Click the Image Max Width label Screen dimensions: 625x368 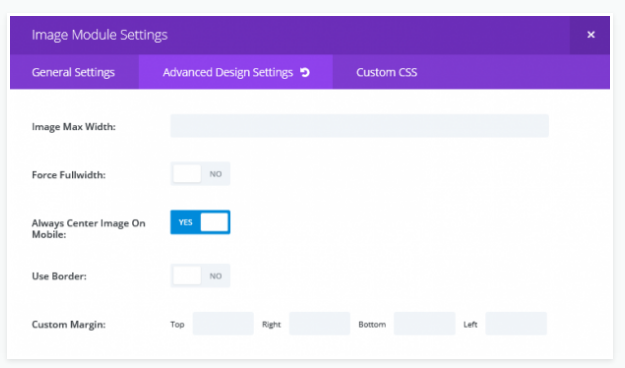point(74,127)
